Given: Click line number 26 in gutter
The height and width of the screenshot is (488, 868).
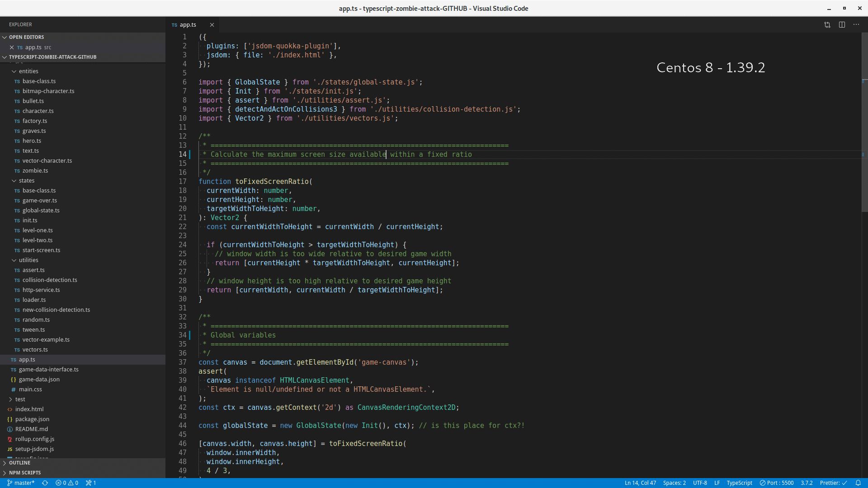Looking at the screenshot, I should click(183, 263).
